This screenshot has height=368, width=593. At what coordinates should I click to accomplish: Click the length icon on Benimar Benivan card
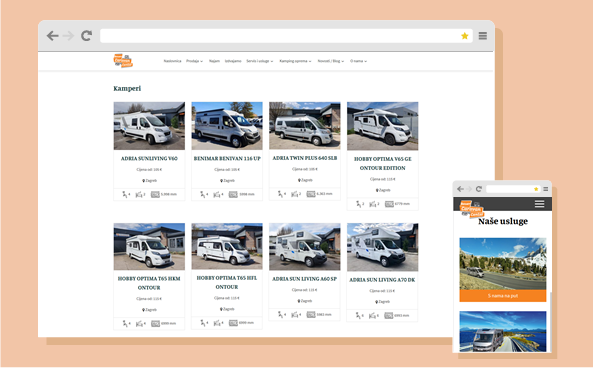coord(233,194)
